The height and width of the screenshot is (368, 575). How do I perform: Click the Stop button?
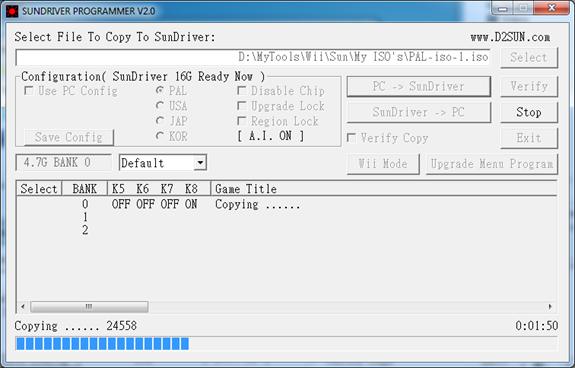tap(529, 112)
